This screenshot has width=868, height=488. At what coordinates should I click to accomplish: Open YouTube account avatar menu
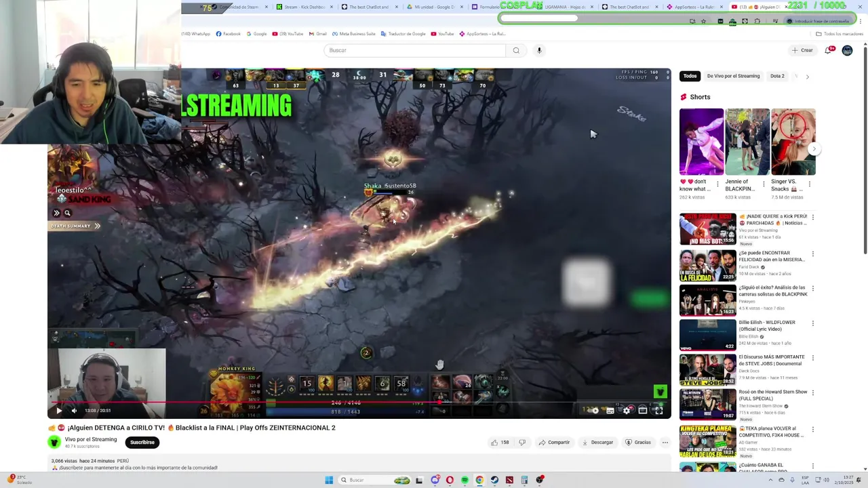coord(847,50)
